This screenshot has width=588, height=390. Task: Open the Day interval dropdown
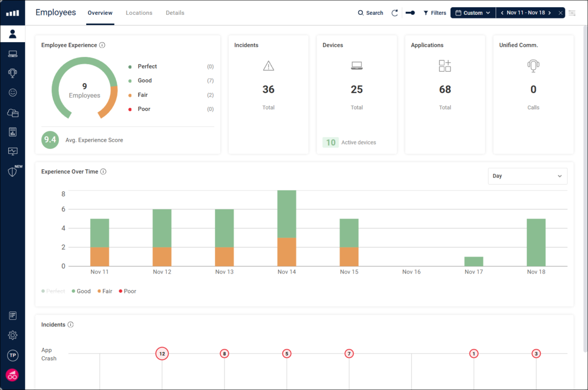coord(527,176)
